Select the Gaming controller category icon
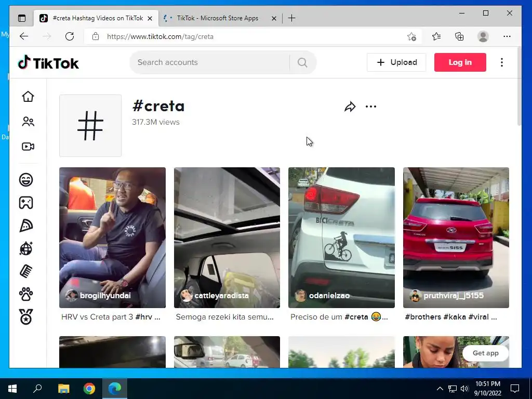This screenshot has height=399, width=532. 26,203
